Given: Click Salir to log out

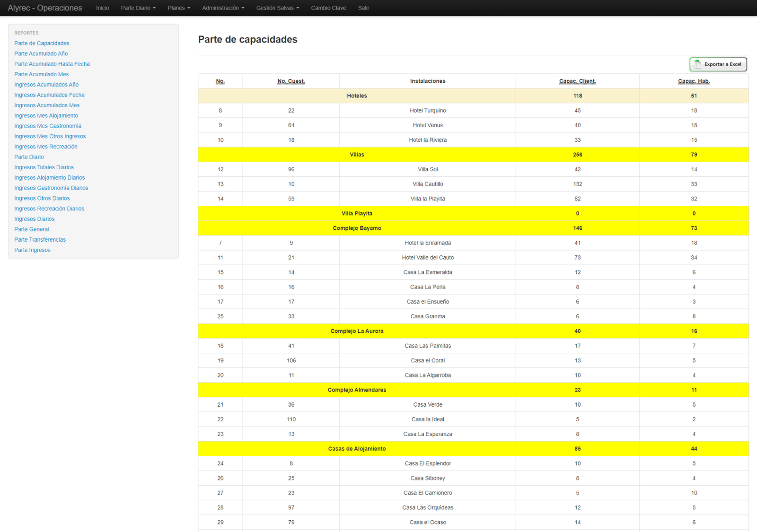Looking at the screenshot, I should tap(363, 8).
